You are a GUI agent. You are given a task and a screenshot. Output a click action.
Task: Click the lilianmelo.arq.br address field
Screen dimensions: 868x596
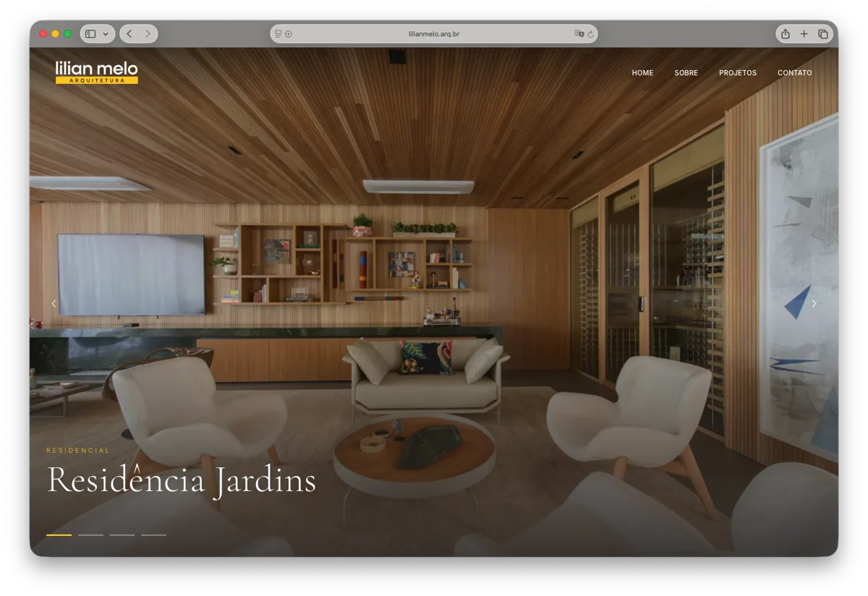(434, 34)
